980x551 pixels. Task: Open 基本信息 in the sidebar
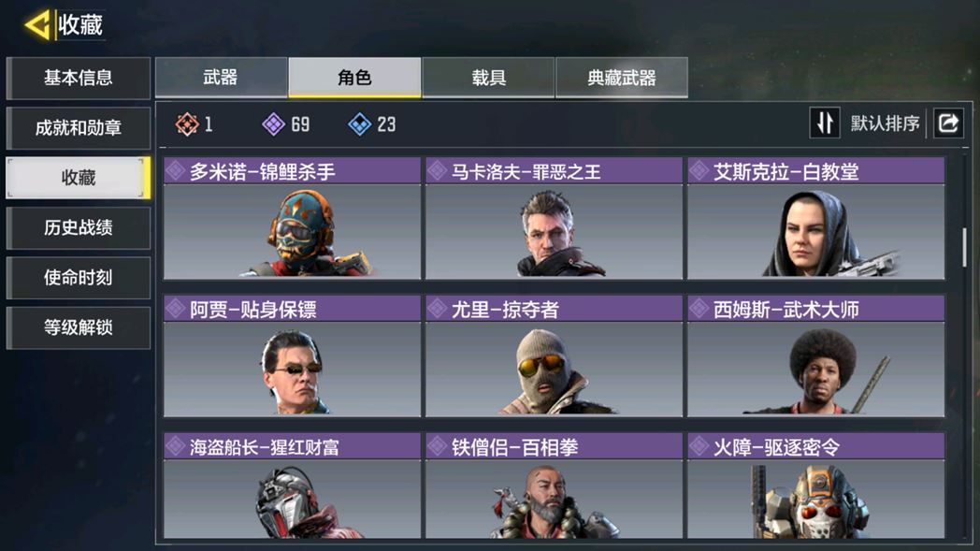[x=79, y=78]
